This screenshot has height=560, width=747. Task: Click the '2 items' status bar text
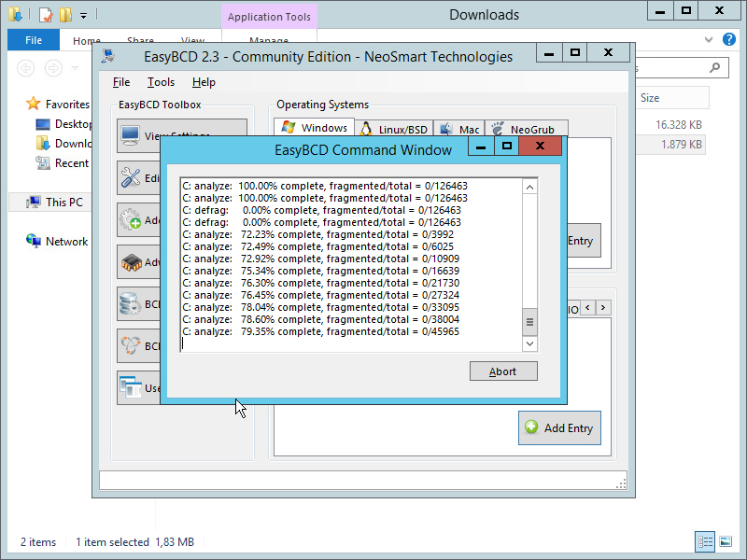pyautogui.click(x=38, y=542)
